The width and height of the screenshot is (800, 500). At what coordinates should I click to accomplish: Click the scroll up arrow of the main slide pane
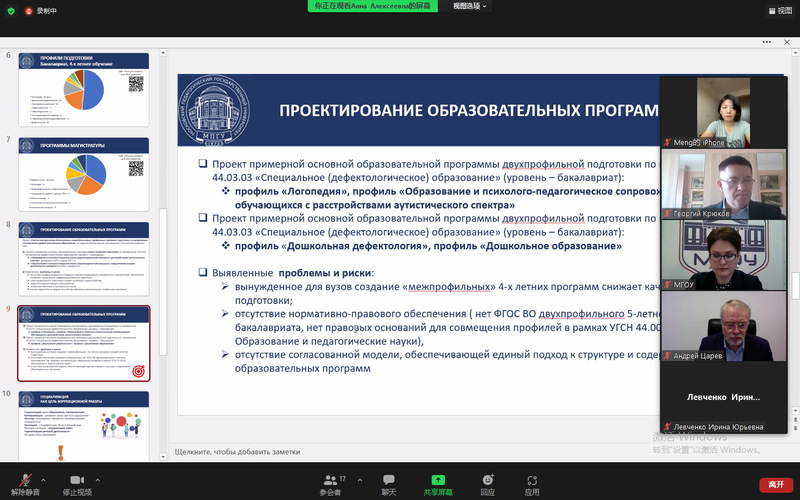click(795, 53)
